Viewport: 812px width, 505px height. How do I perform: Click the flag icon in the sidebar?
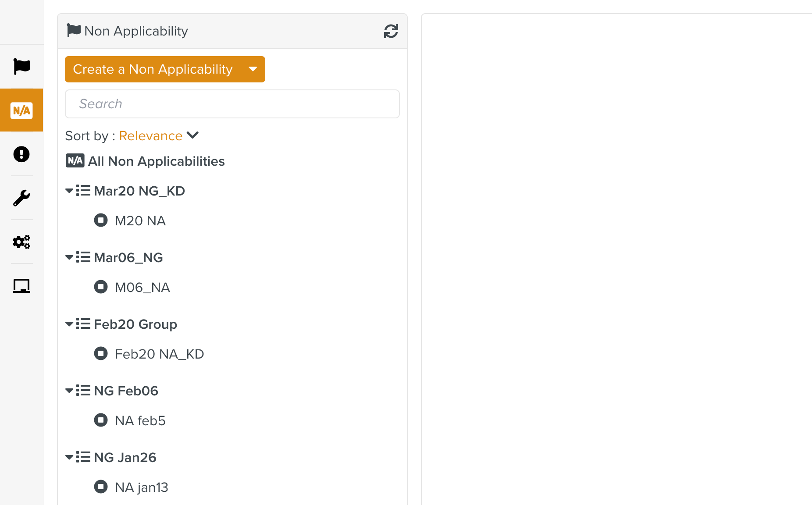click(x=21, y=67)
